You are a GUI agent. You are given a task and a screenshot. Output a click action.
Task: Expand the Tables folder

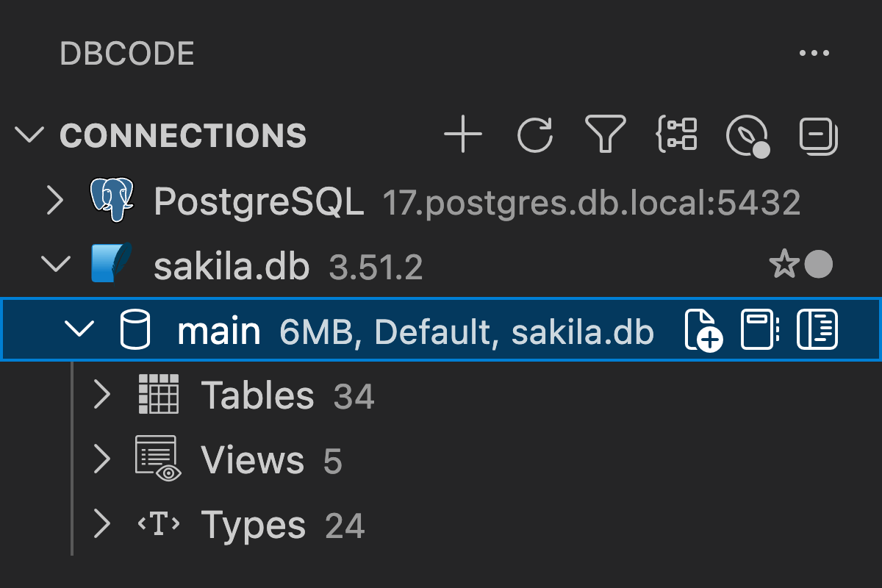101,395
